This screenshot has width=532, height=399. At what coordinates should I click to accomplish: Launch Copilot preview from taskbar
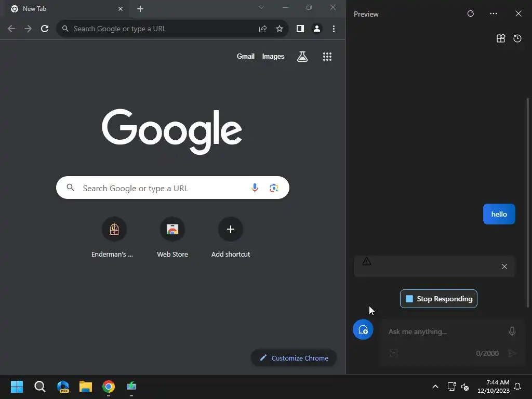[x=63, y=387]
